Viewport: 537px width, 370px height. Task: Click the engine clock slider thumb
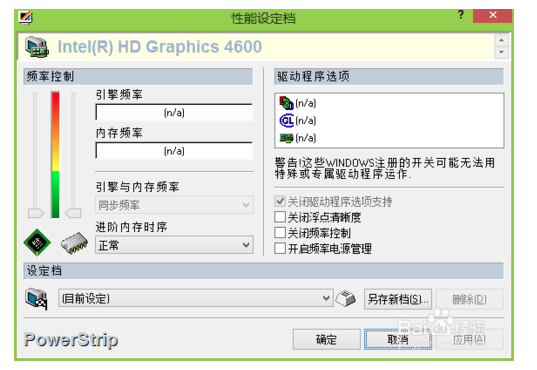36,213
